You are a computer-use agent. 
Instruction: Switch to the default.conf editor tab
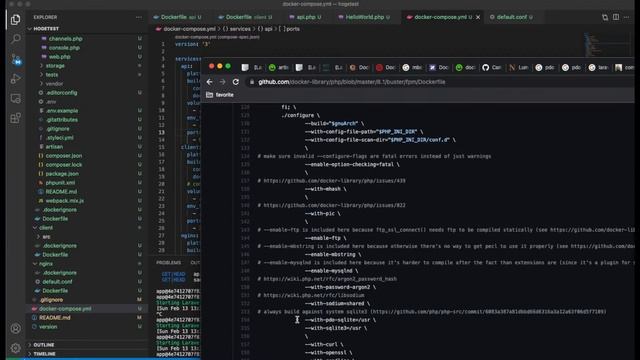511,17
